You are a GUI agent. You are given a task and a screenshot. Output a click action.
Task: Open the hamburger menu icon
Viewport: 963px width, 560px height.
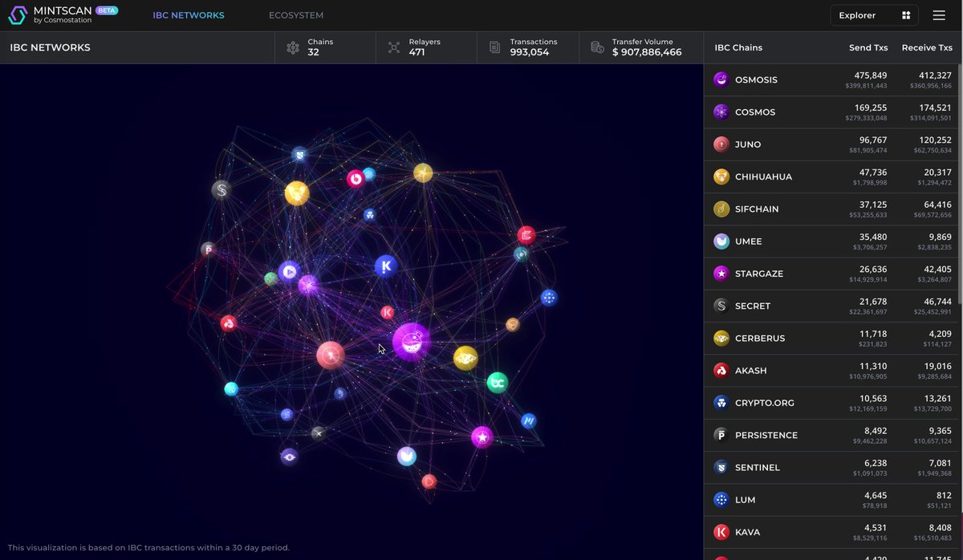tap(939, 15)
